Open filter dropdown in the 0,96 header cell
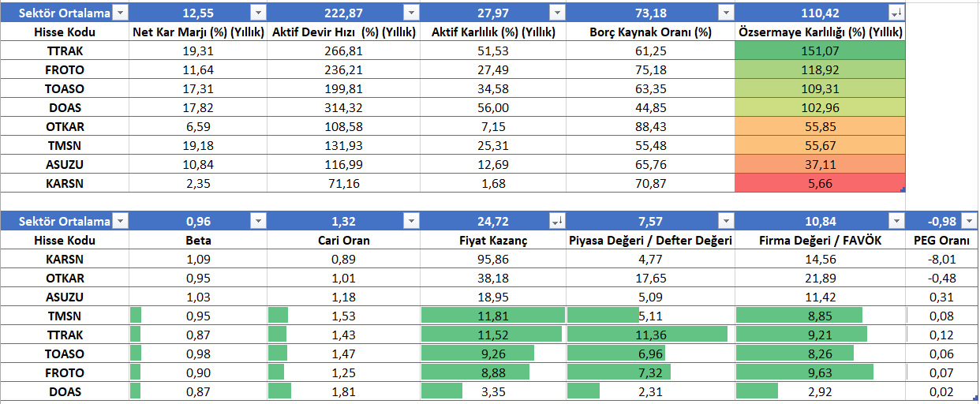 (258, 221)
